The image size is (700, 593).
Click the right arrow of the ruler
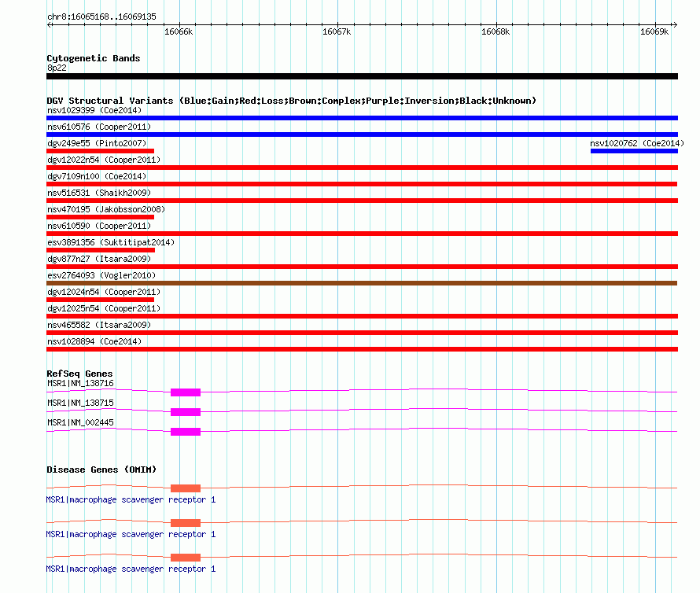pyautogui.click(x=675, y=24)
